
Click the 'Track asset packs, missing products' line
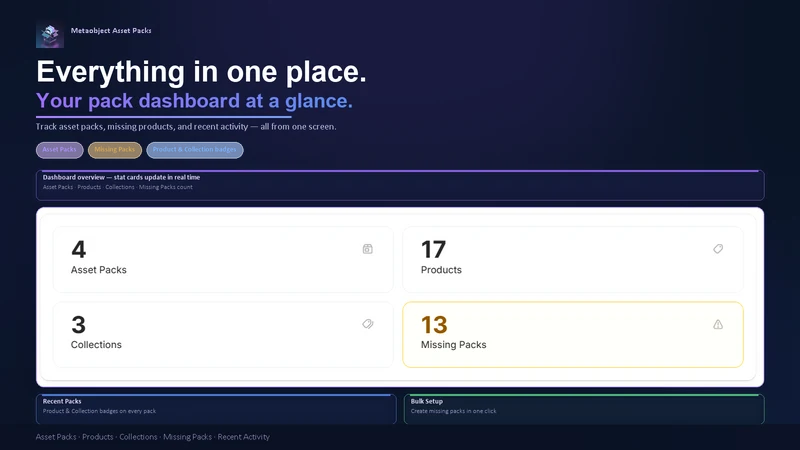coord(186,127)
